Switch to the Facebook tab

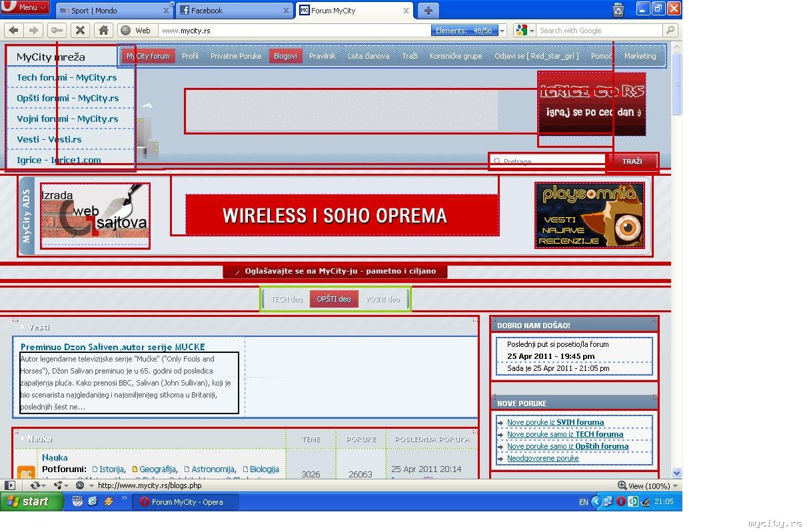233,11
